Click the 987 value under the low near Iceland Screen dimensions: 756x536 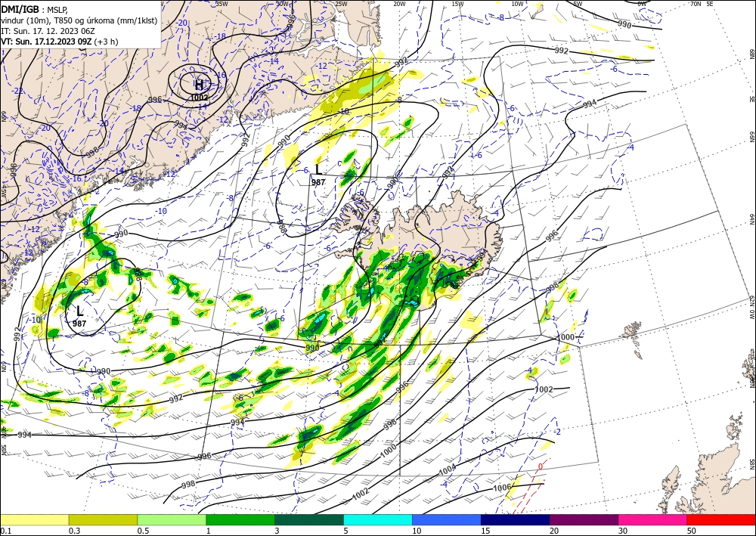click(318, 182)
